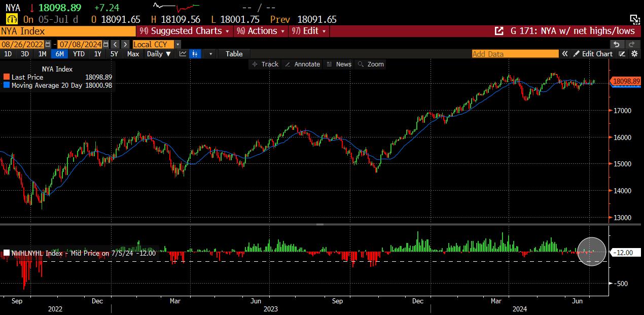Enable the Track crosshair tool

[x=265, y=64]
